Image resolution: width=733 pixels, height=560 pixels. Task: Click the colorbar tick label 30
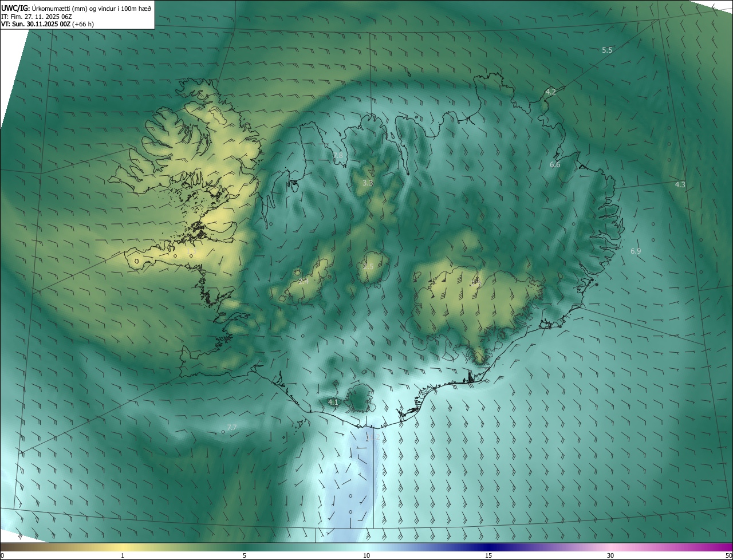click(610, 555)
